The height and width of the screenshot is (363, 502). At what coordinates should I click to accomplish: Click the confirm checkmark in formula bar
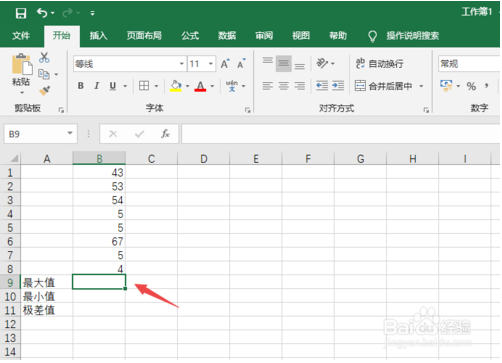tap(139, 134)
